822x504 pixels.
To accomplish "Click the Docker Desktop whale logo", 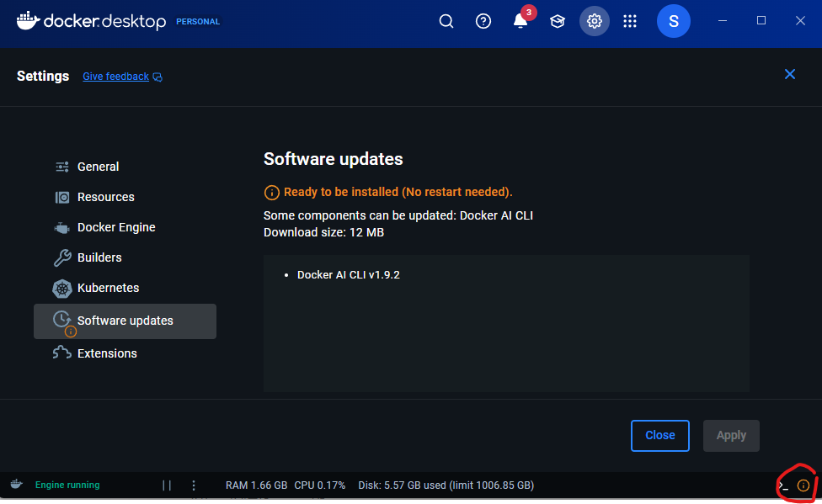I will tap(28, 20).
